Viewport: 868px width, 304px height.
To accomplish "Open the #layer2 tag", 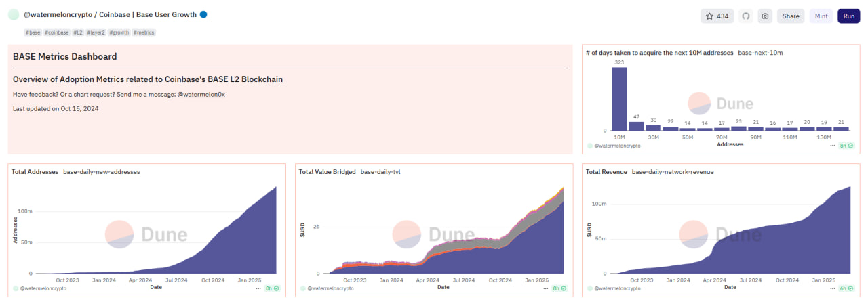I will tap(96, 32).
